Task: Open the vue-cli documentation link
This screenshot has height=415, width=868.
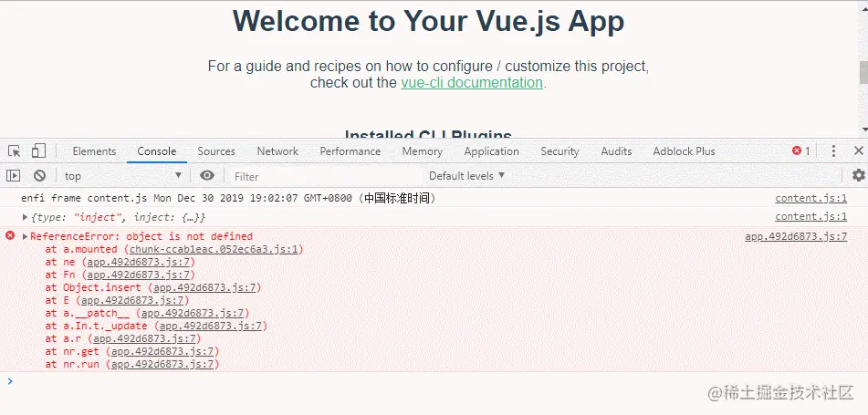Action: click(472, 82)
